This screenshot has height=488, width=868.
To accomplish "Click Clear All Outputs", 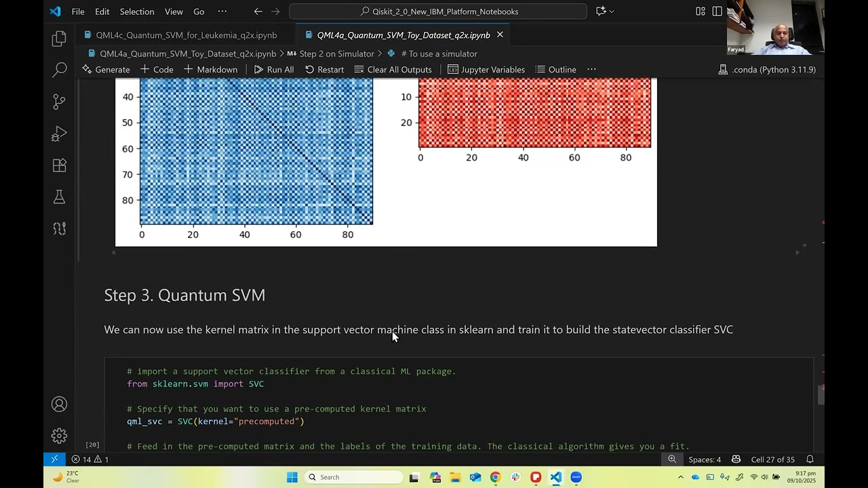I will click(393, 69).
